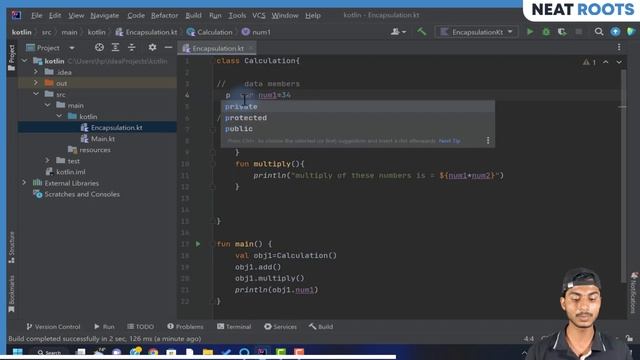Viewport: 640px width, 360px height.
Task: Toggle the Structure side tool window
Action: click(11, 247)
